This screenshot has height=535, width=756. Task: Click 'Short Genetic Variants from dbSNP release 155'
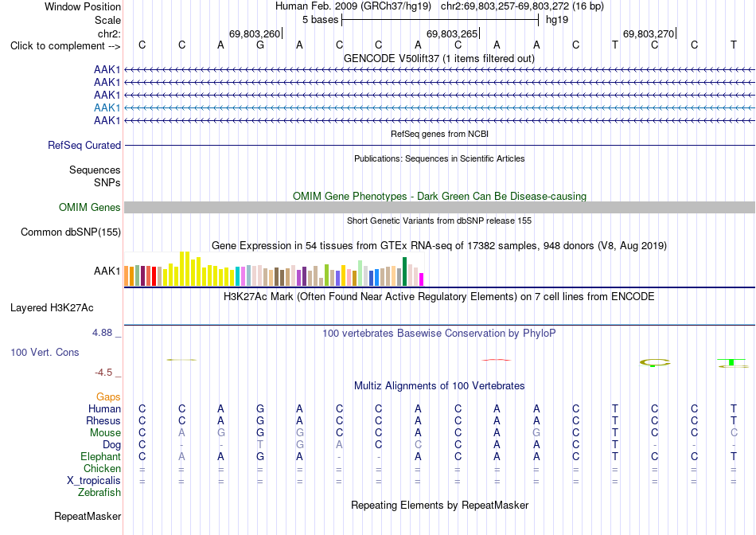(x=439, y=221)
